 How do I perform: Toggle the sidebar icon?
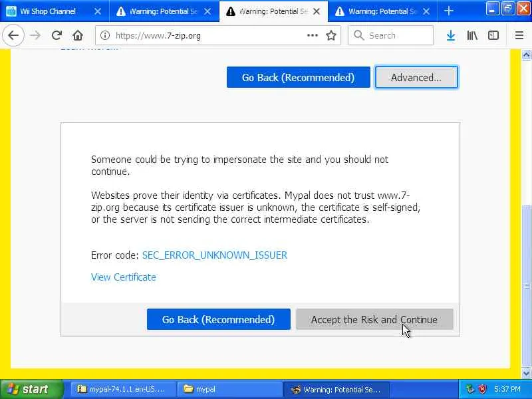point(493,35)
